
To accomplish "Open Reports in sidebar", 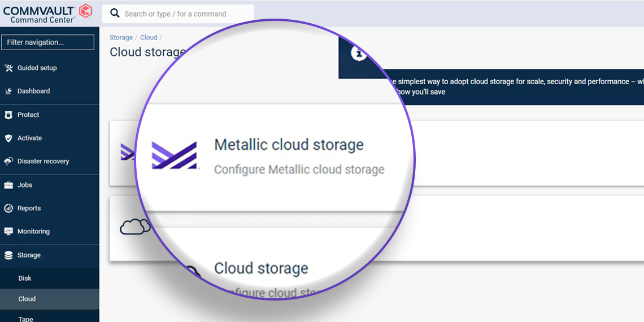I will [x=29, y=208].
